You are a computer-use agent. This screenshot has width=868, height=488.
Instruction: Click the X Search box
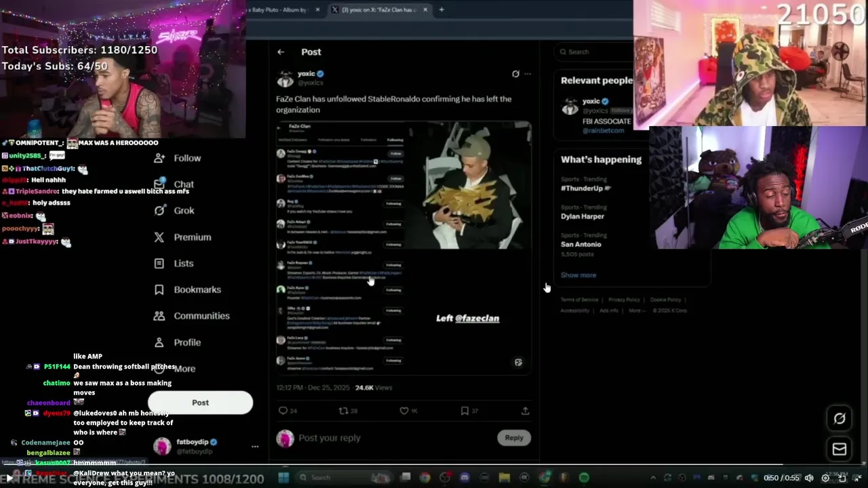coord(593,52)
